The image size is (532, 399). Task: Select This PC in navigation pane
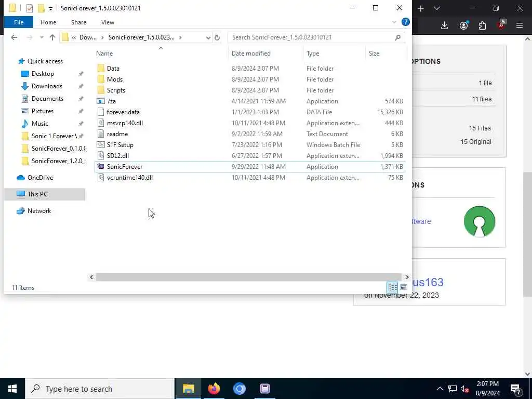37,194
